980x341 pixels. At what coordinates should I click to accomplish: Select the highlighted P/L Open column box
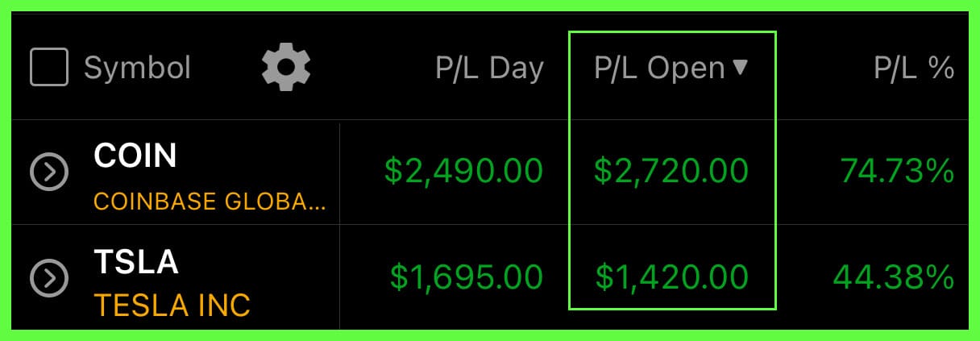672,170
